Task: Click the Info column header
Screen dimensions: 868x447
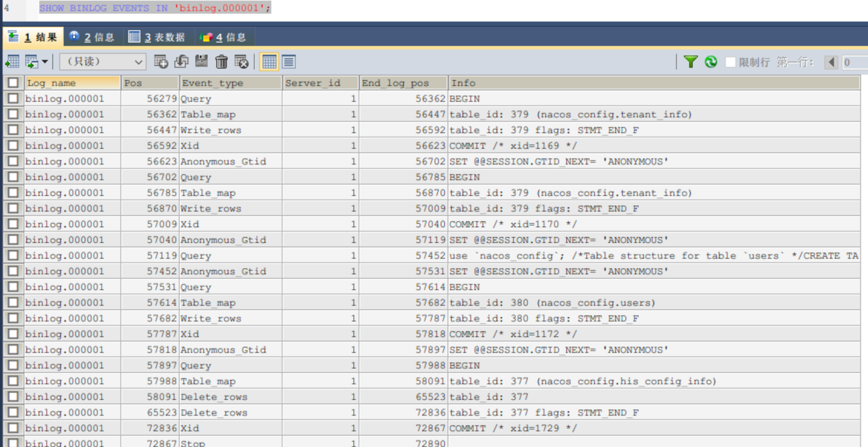Action: (x=654, y=83)
